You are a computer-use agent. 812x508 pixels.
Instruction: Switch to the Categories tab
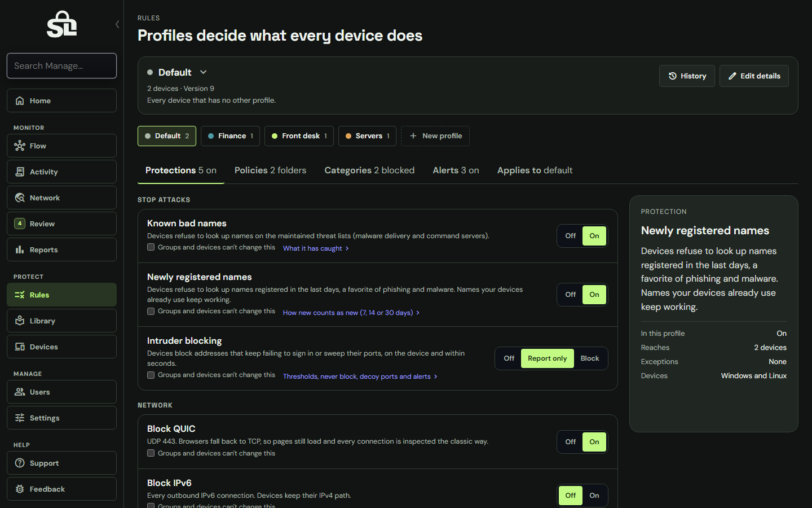pyautogui.click(x=369, y=170)
